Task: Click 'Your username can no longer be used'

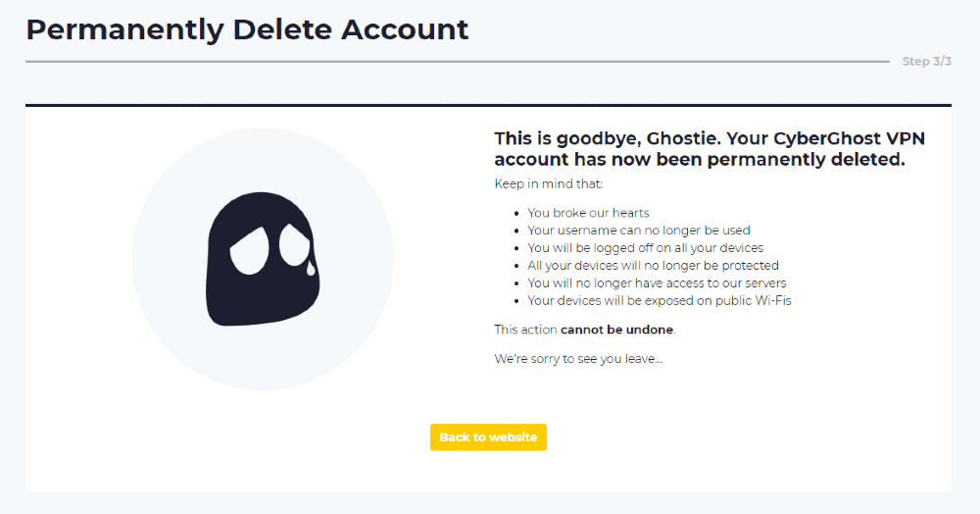Action: 639,231
